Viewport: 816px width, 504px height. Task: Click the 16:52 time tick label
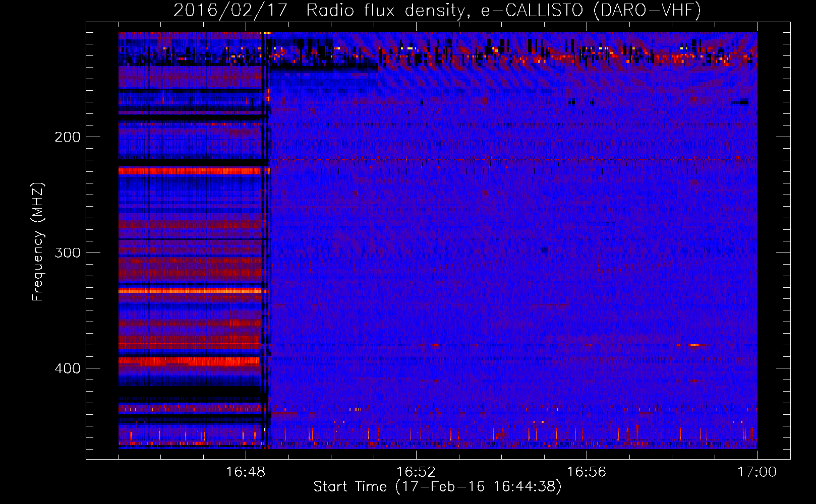pyautogui.click(x=416, y=472)
